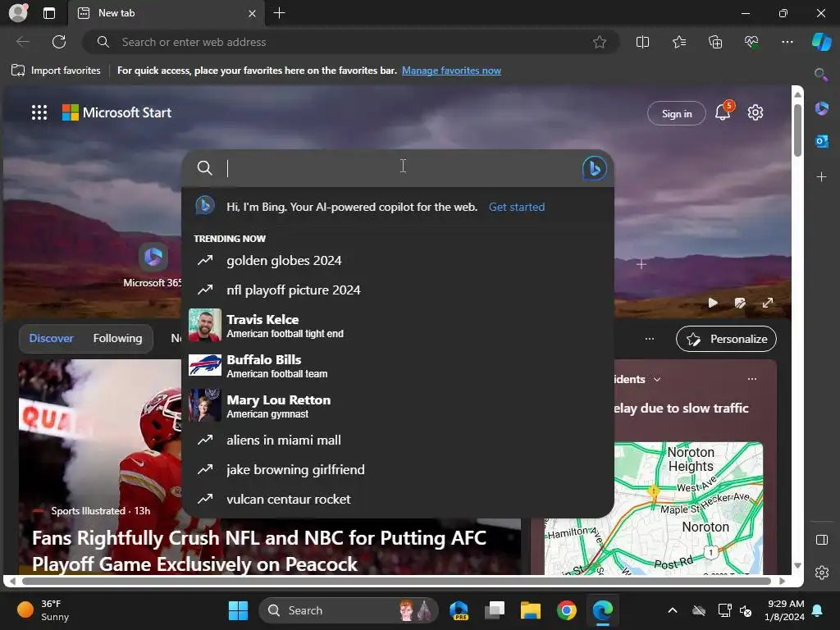Open the notifications bell
This screenshot has width=840, height=630.
[723, 112]
